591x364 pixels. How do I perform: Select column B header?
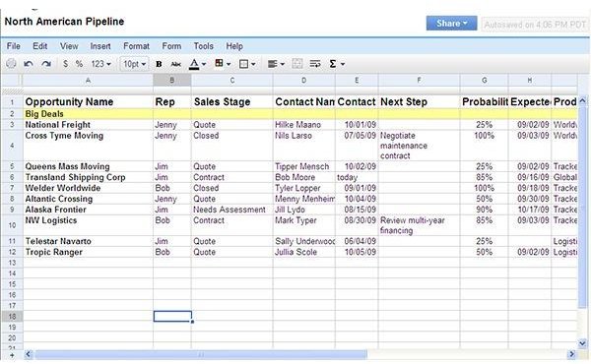[x=171, y=80]
